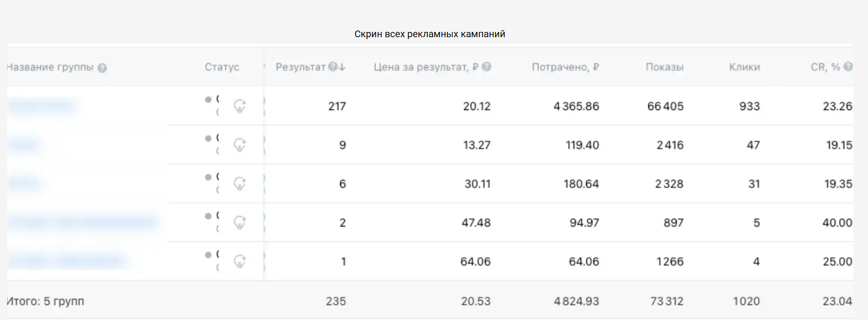Viewport: 868px width, 320px height.
Task: Click CR value 19.15
Action: (x=839, y=145)
